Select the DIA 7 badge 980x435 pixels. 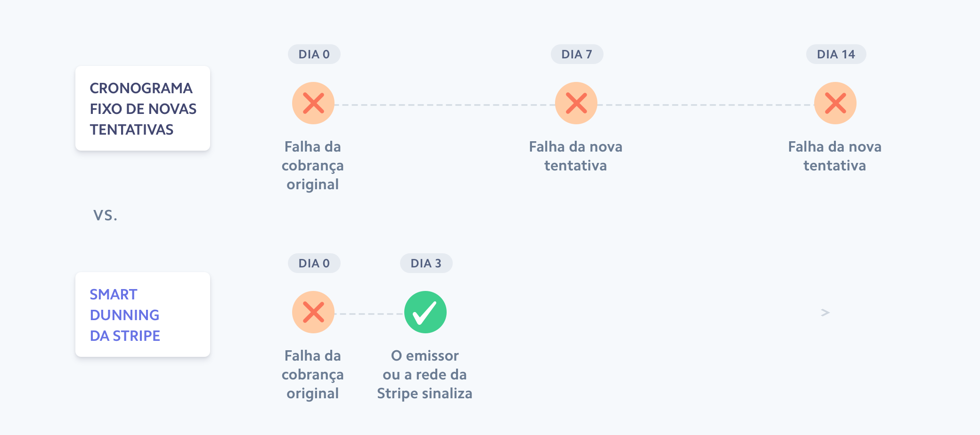coord(577,54)
